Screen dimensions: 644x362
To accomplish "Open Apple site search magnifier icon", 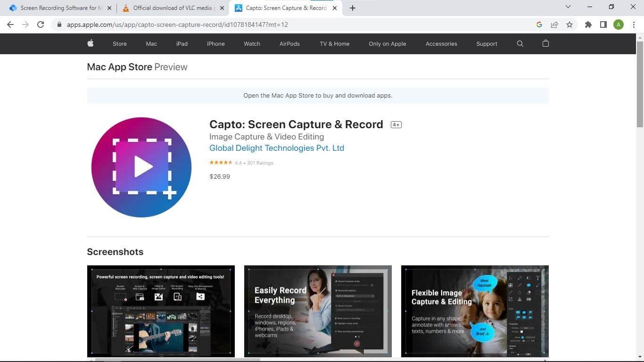I will click(x=520, y=43).
